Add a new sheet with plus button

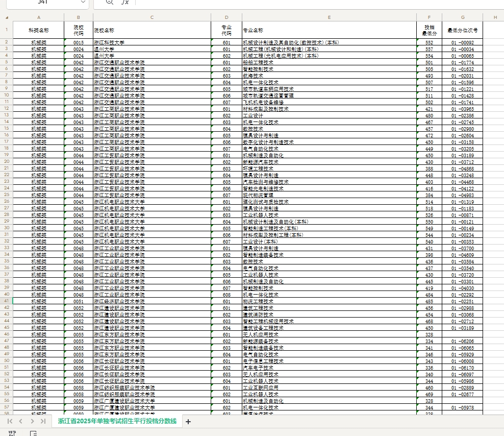coord(188,422)
